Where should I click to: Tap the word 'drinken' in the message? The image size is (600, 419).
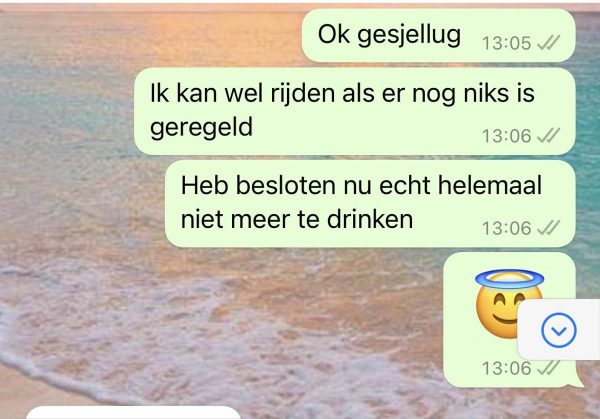point(370,219)
